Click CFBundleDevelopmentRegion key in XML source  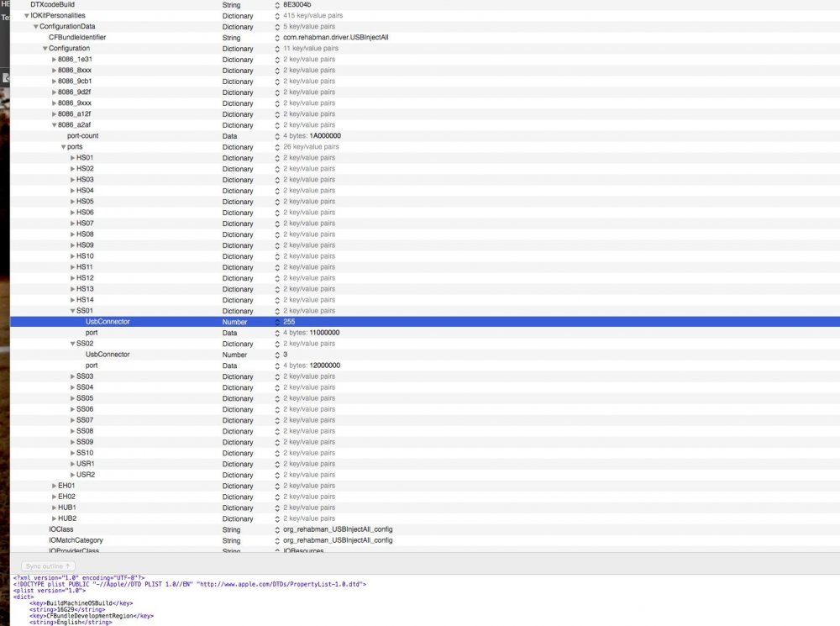pyautogui.click(x=92, y=616)
